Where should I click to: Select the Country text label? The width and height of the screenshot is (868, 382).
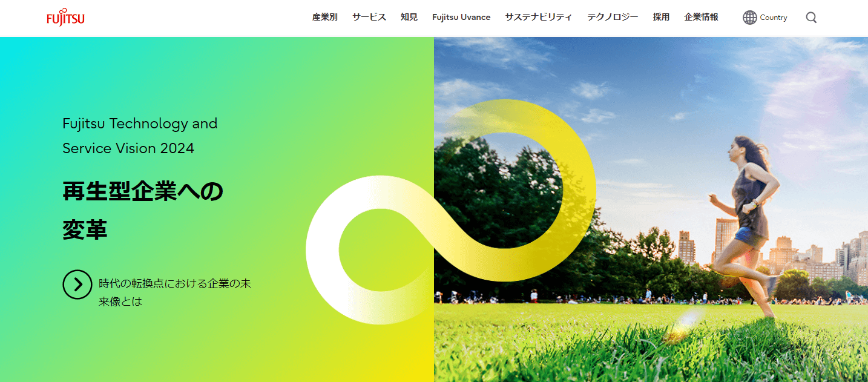[774, 18]
